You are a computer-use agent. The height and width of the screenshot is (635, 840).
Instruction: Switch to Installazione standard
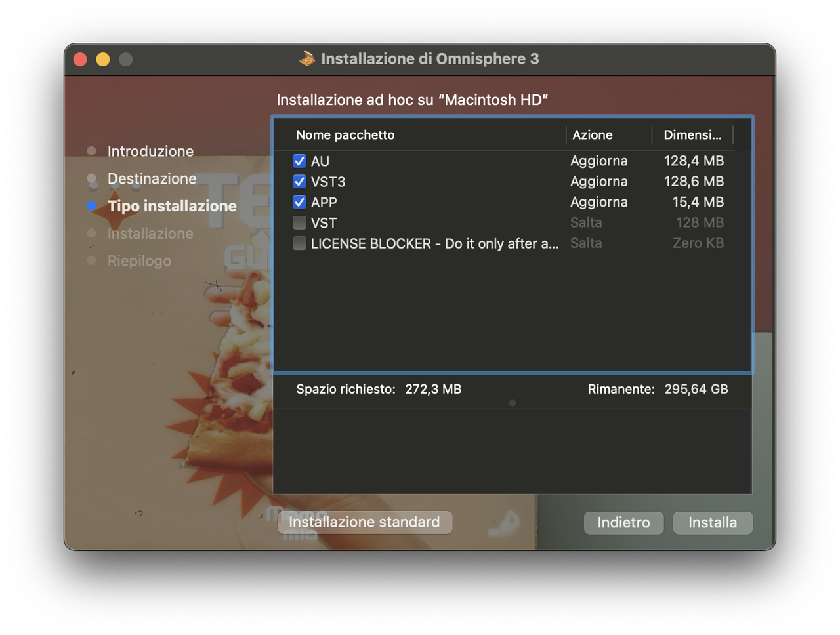365,522
